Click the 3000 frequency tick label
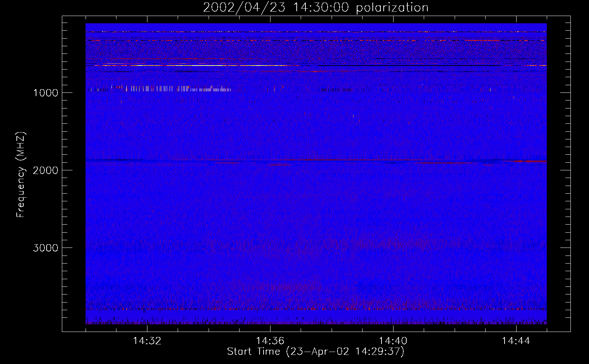 [x=46, y=248]
